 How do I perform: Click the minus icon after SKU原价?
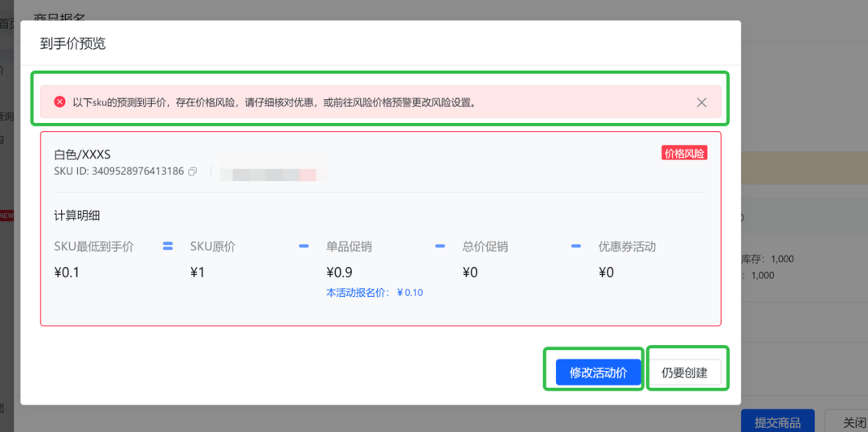304,246
